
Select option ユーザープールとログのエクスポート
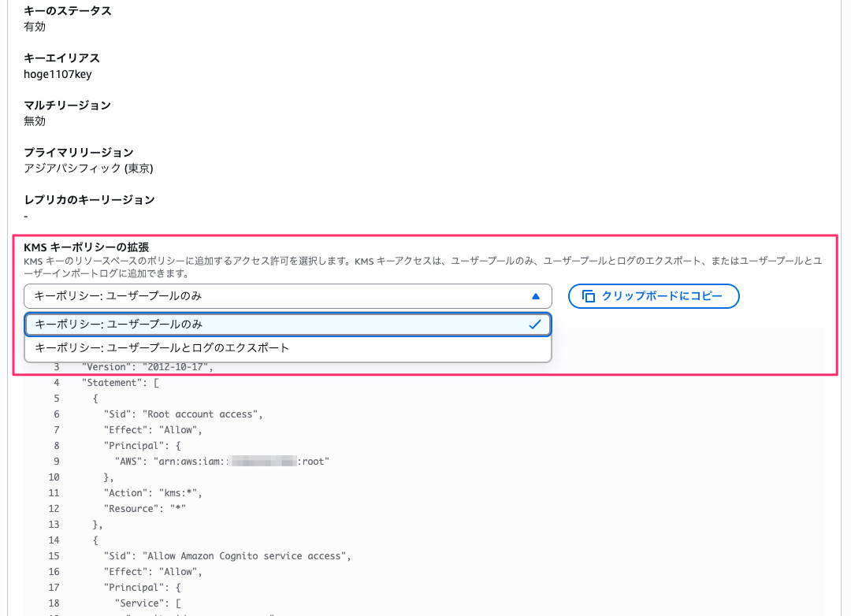point(288,348)
